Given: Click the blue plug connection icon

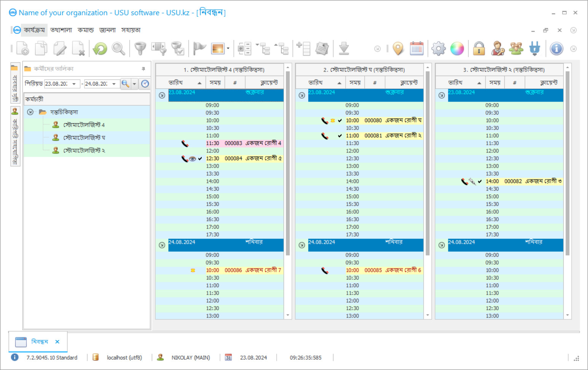Looking at the screenshot, I should (535, 49).
